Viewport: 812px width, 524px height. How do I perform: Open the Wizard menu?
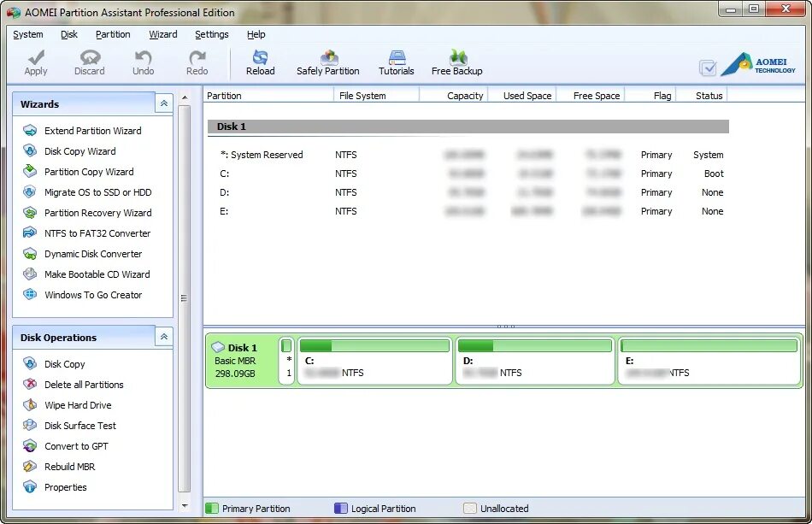pyautogui.click(x=163, y=34)
